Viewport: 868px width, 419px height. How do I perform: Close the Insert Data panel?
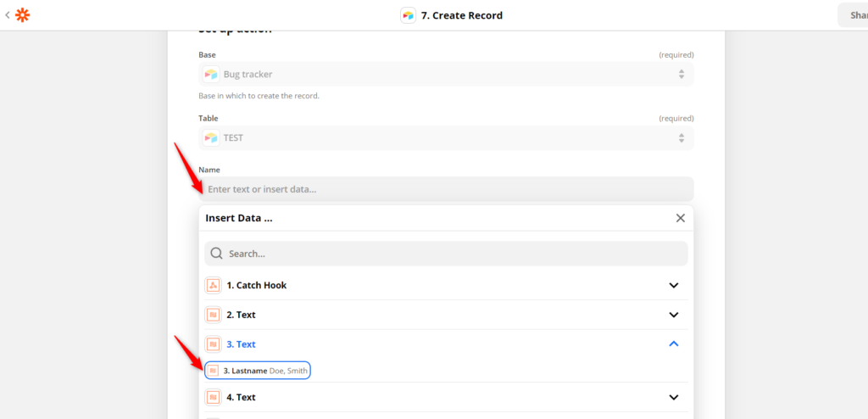tap(681, 218)
